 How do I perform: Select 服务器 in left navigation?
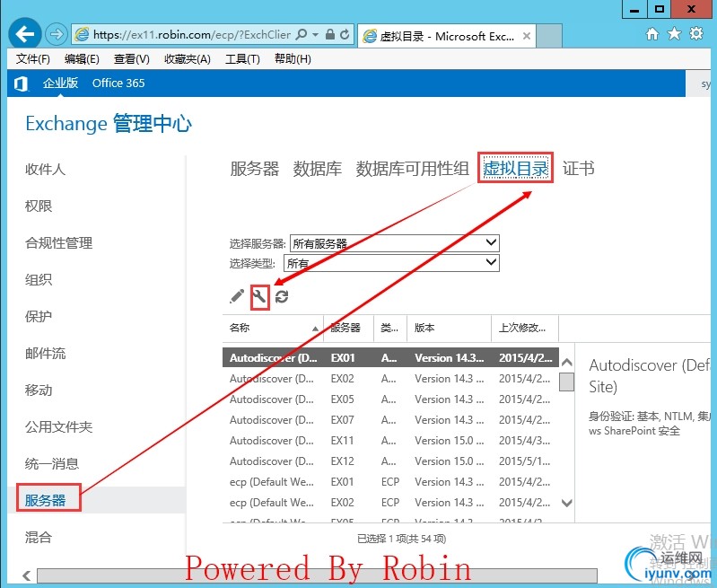(x=45, y=500)
